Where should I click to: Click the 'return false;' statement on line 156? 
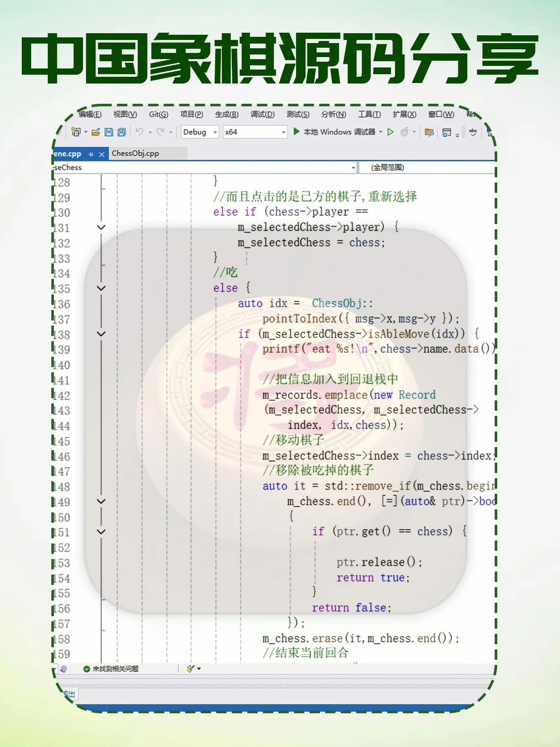pos(352,607)
